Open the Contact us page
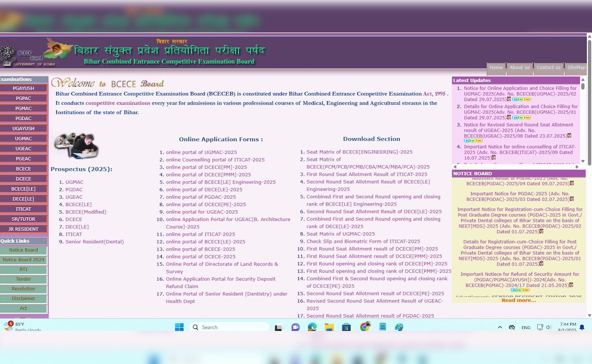The height and width of the screenshot is (364, 592). (549, 68)
